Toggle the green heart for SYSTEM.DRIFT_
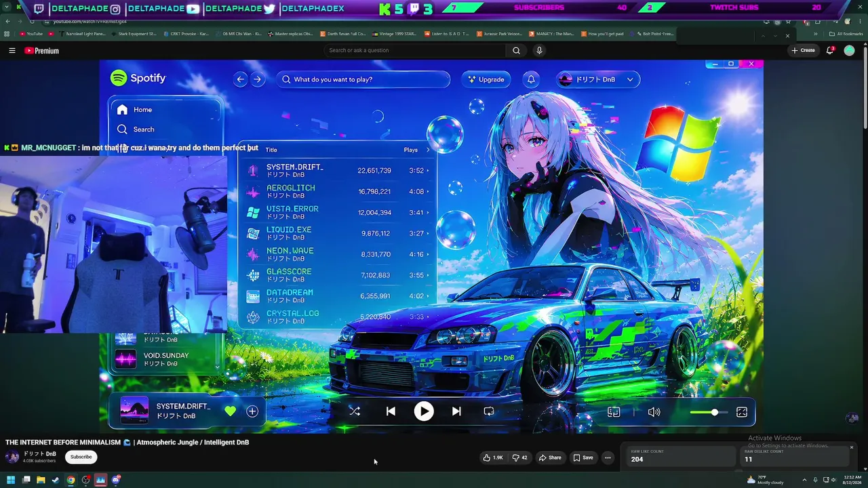 (231, 411)
